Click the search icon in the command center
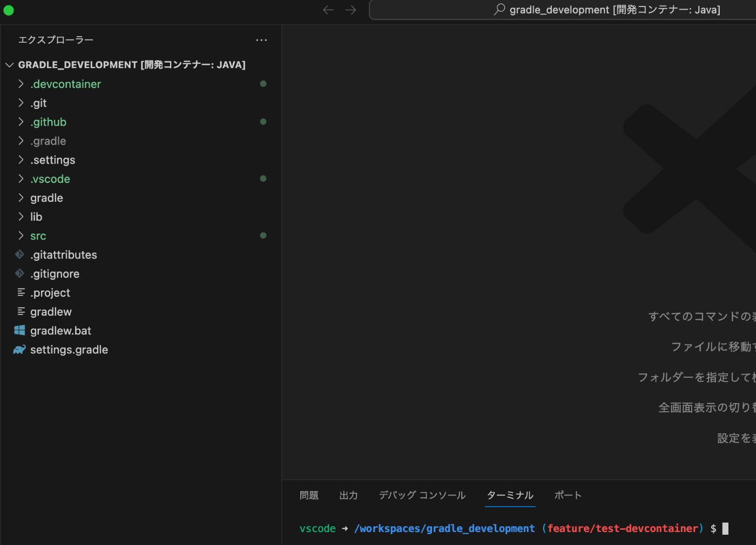The width and height of the screenshot is (756, 545). [500, 10]
